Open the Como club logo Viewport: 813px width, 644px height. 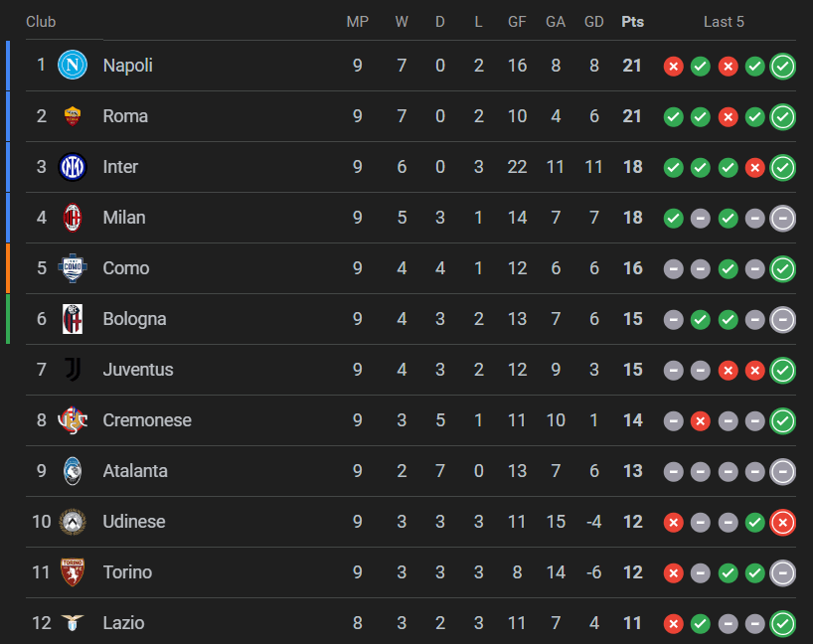[x=73, y=268]
